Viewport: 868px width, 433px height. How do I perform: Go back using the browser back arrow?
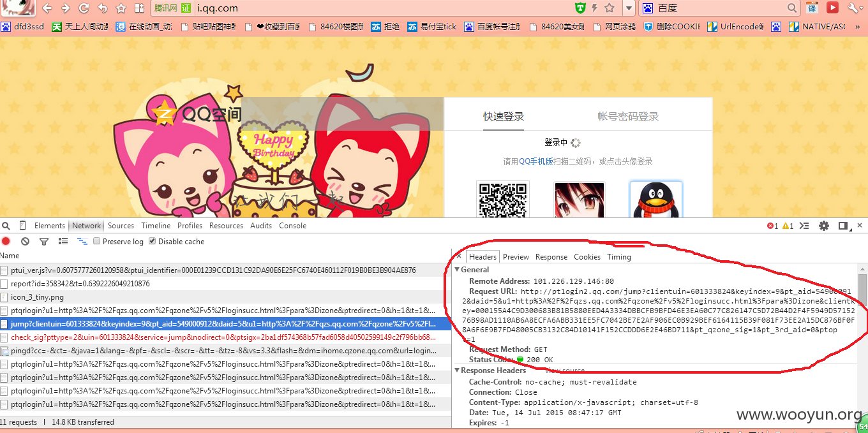tap(47, 8)
